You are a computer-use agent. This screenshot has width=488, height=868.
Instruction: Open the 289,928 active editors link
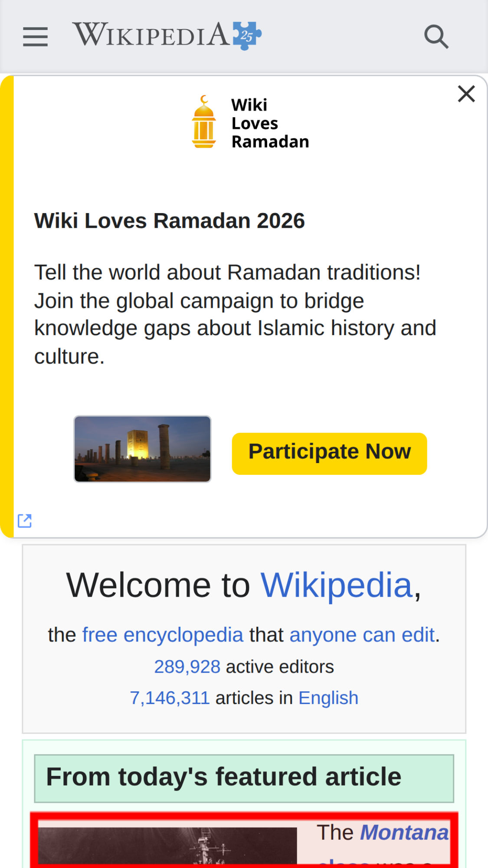coord(187,667)
